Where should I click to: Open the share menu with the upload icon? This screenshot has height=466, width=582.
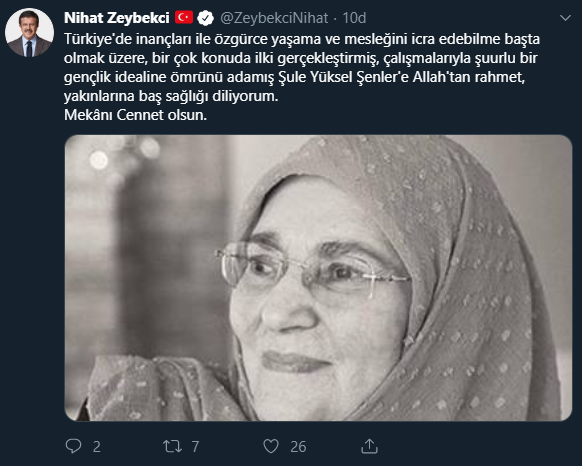(369, 446)
